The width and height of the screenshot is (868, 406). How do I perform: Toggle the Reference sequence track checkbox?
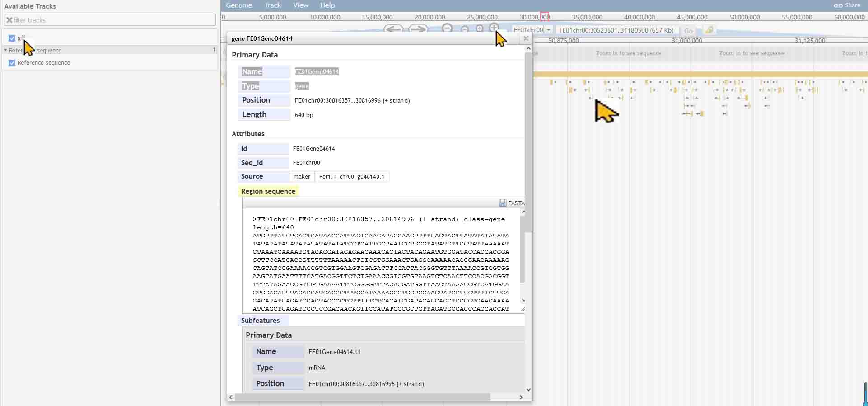[x=12, y=63]
